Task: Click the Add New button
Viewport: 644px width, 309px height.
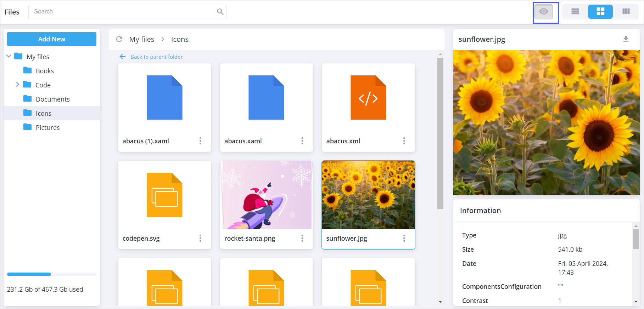Action: 52,39
